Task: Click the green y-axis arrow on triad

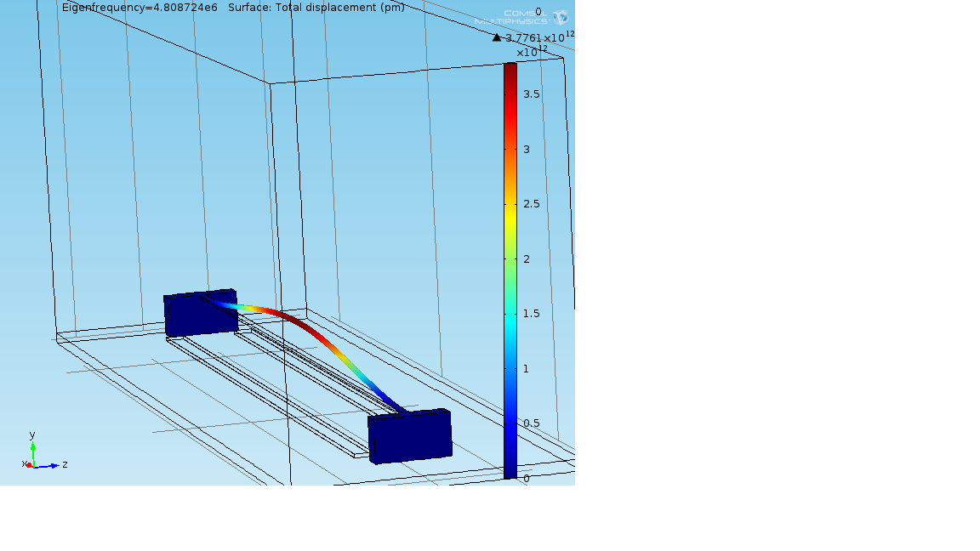Action: pyautogui.click(x=33, y=448)
